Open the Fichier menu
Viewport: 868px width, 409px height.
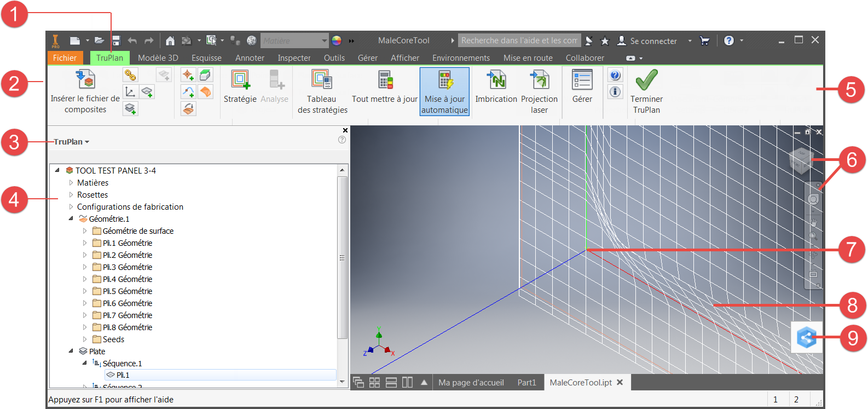(x=65, y=58)
